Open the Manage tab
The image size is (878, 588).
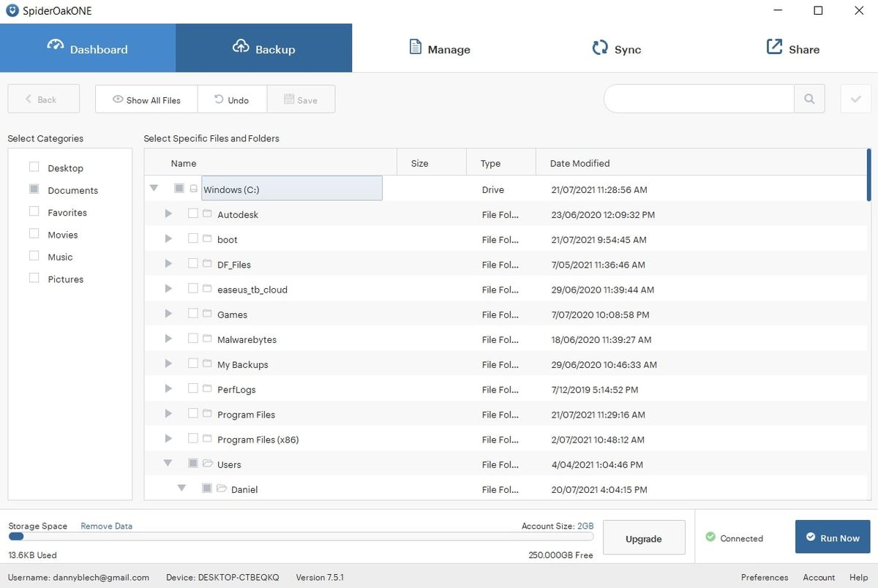coord(440,48)
